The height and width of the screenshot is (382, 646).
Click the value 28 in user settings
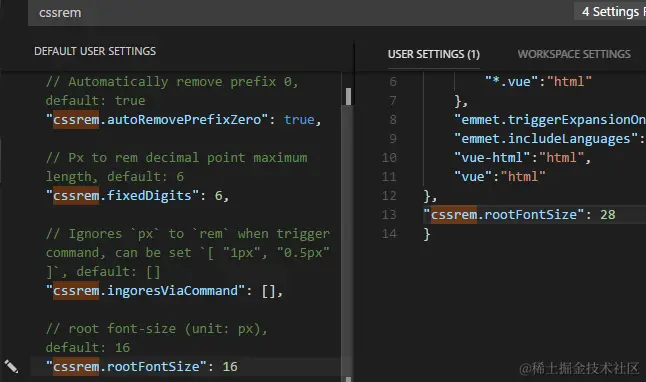608,215
